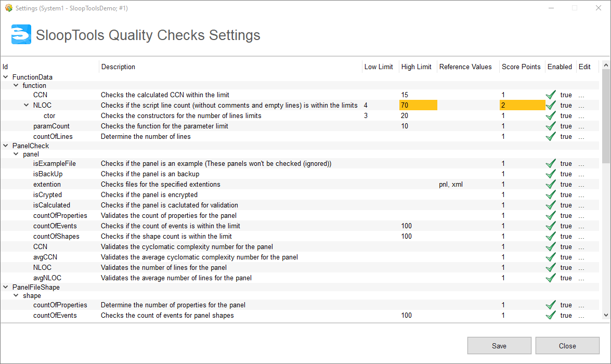Select the isCalculated row id

coord(52,205)
